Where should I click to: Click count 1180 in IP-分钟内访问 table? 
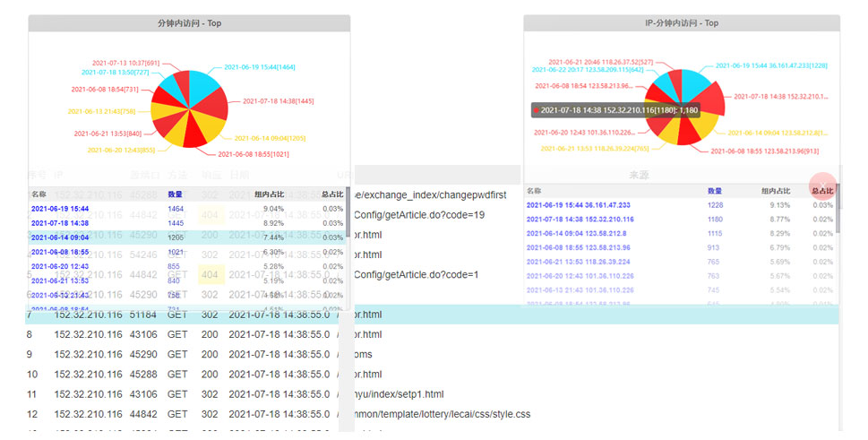point(715,220)
